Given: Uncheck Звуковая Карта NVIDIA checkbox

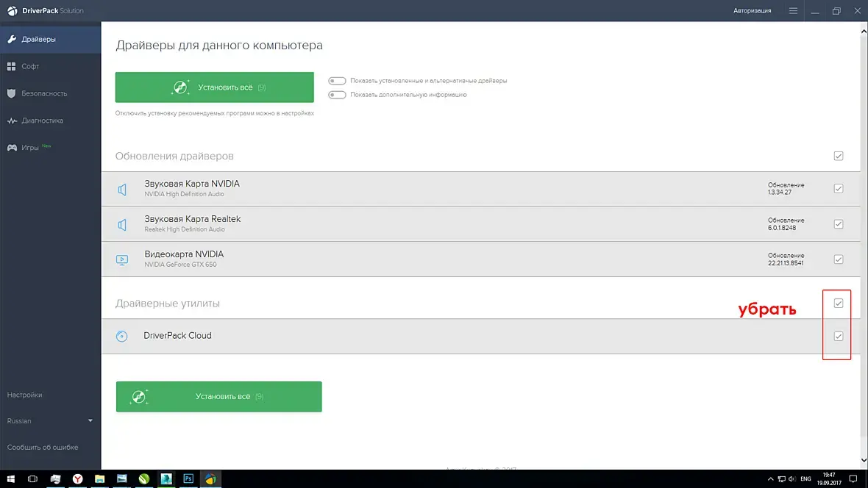Looking at the screenshot, I should (839, 189).
